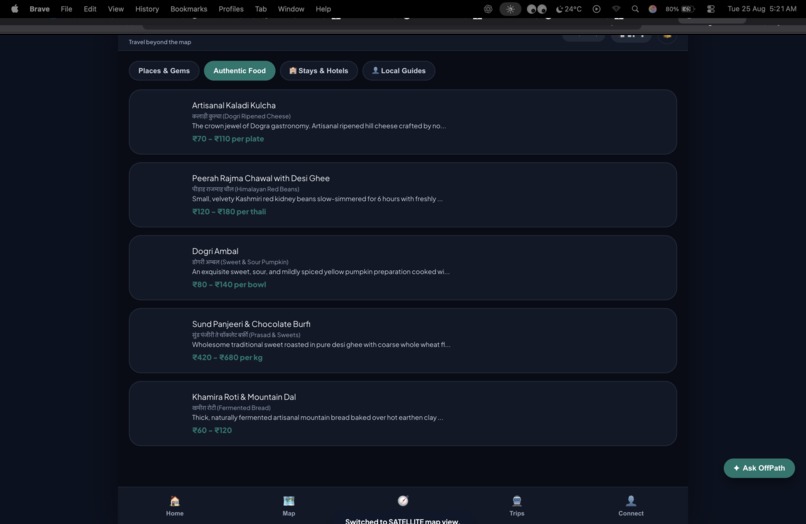Click the (Himalayan Red Beans) subtitle

point(266,189)
